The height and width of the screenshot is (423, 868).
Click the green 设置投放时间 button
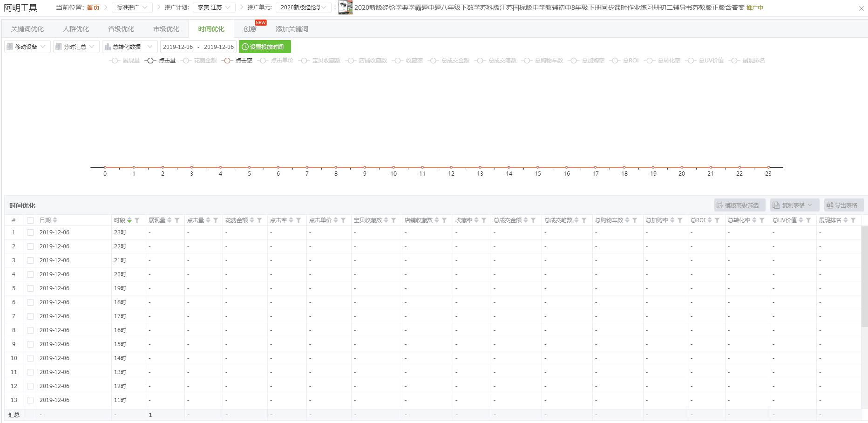point(265,47)
